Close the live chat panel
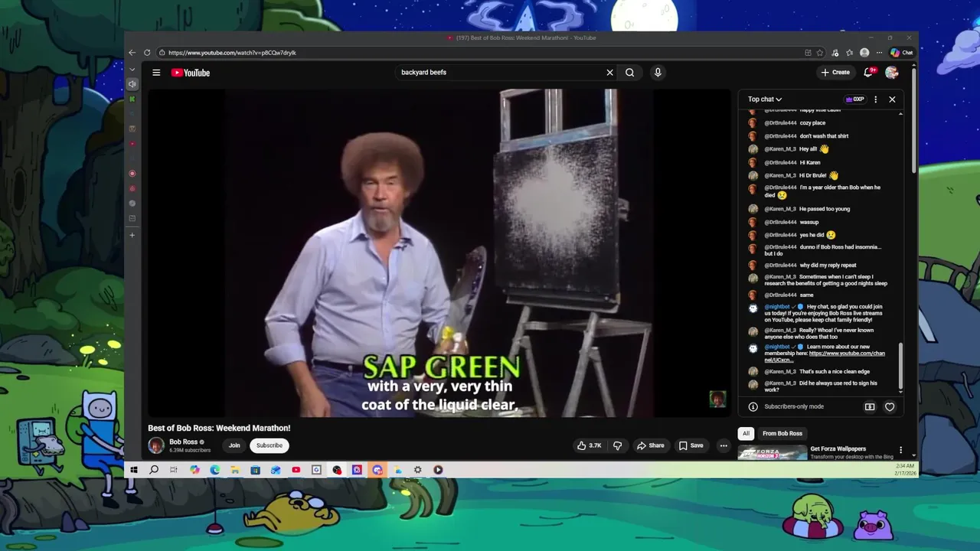The image size is (980, 551). click(892, 99)
